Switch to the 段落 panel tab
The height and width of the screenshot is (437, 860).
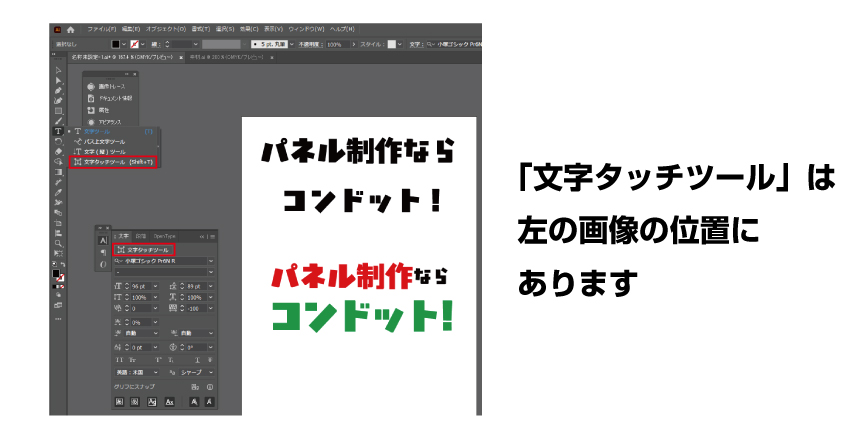click(140, 235)
